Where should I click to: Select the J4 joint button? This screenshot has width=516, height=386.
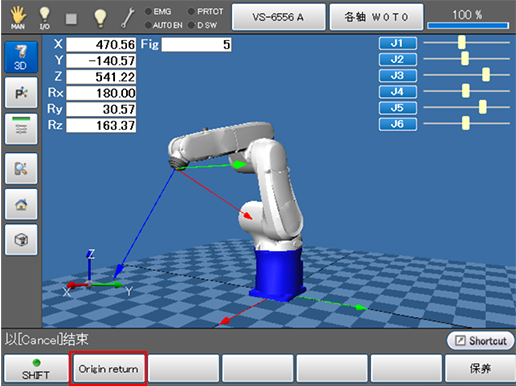coord(398,92)
